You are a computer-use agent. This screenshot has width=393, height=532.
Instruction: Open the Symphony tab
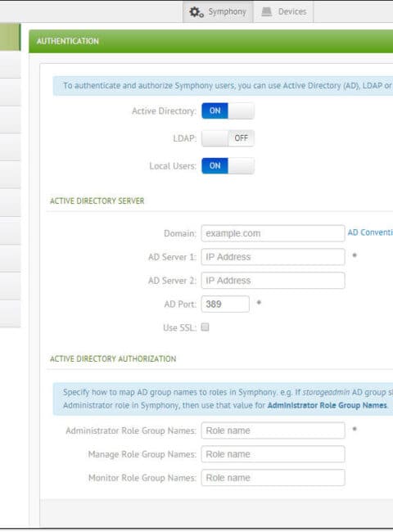pyautogui.click(x=218, y=12)
